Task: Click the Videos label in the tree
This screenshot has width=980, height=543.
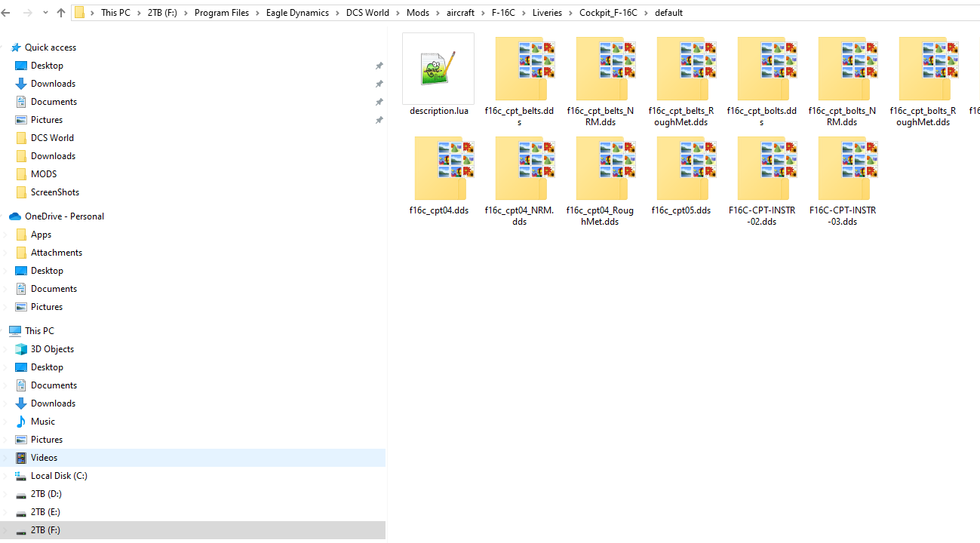Action: click(x=44, y=458)
